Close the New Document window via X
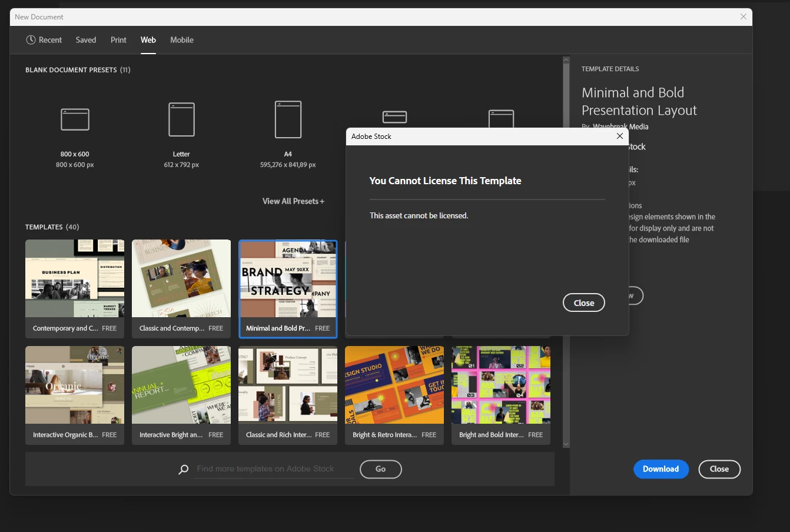Viewport: 790px width, 532px height. pos(743,16)
